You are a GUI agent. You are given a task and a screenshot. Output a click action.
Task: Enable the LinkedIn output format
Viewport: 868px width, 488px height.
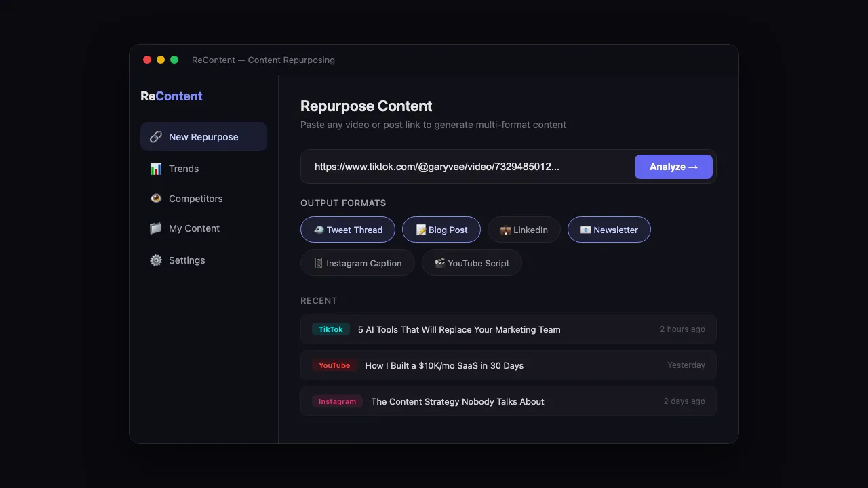(524, 230)
